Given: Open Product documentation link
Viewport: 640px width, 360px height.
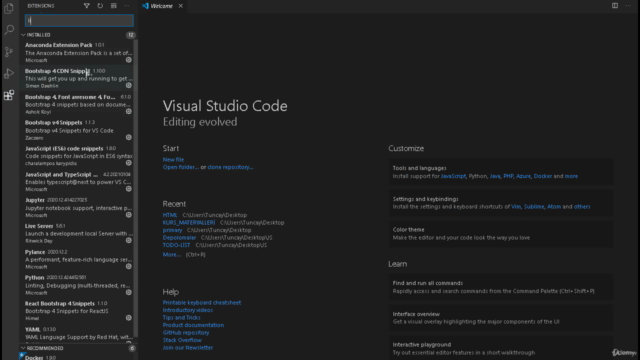Looking at the screenshot, I should 193,325.
